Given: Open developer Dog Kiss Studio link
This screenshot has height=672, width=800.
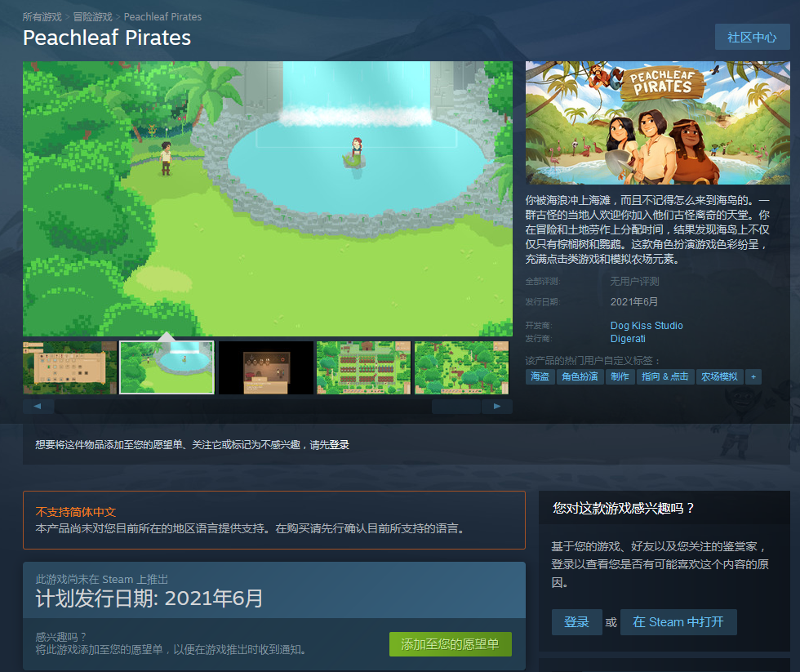Looking at the screenshot, I should [647, 326].
